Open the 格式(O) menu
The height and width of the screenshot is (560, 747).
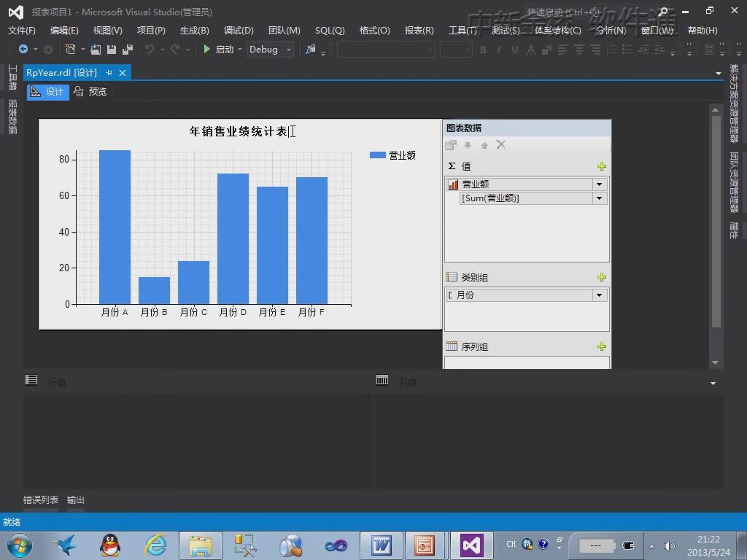point(374,31)
